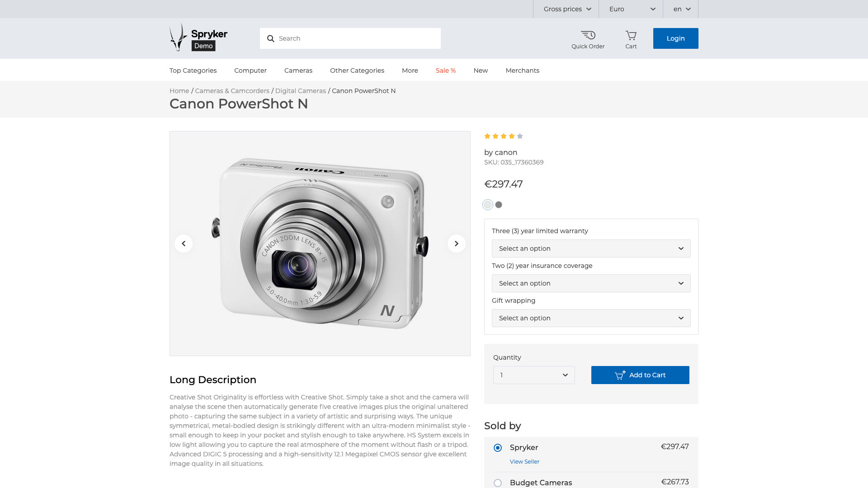Go to Sale % menu item
The image size is (868, 488).
445,70
